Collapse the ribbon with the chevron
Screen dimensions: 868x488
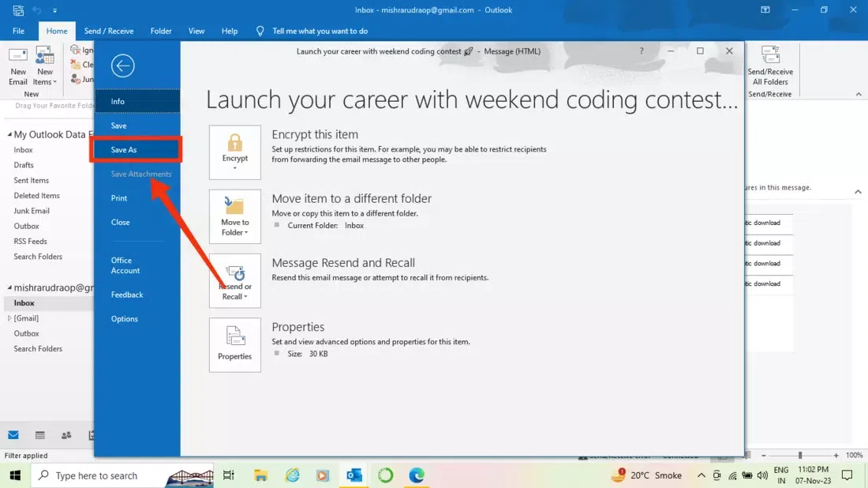pos(859,94)
